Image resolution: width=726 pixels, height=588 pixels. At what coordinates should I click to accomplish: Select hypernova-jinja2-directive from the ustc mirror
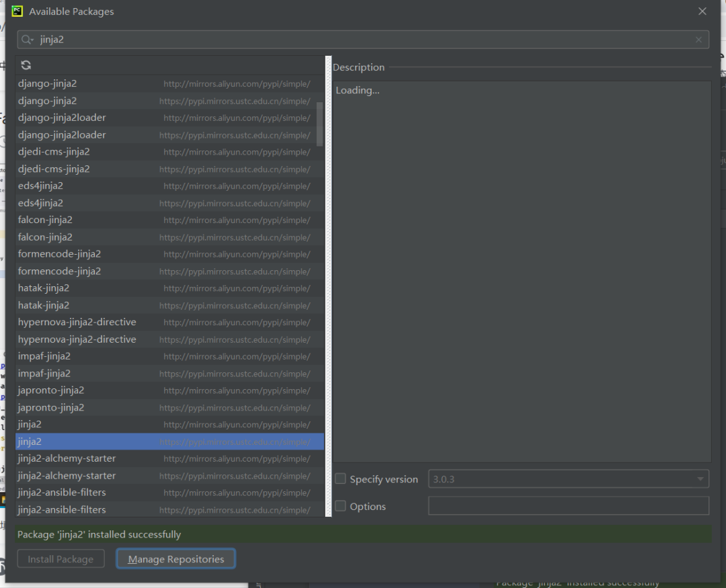point(169,339)
